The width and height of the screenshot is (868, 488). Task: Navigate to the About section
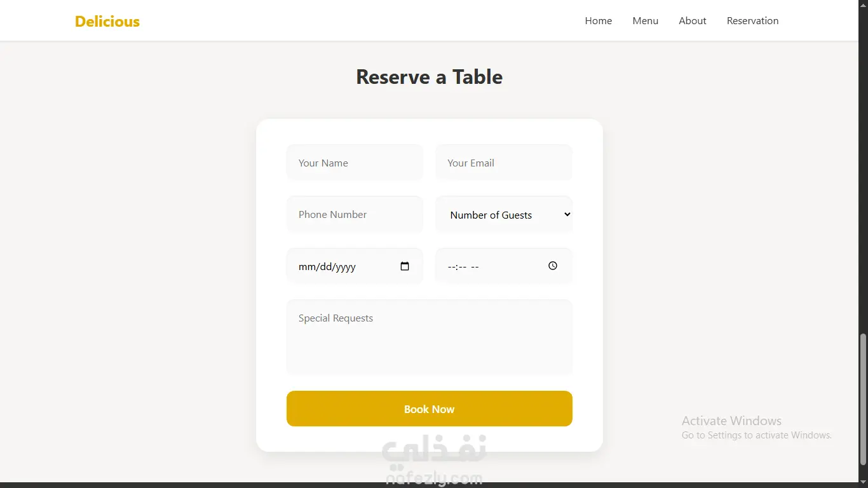tap(693, 21)
